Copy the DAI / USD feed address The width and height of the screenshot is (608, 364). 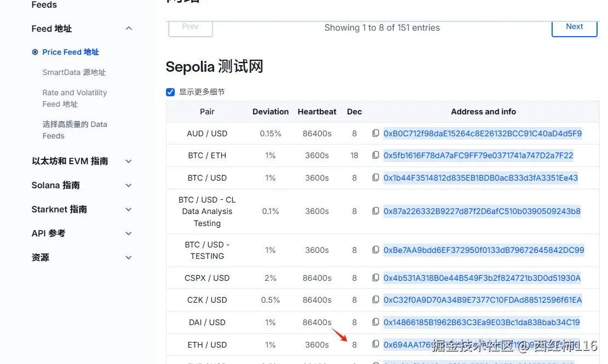[x=376, y=322]
